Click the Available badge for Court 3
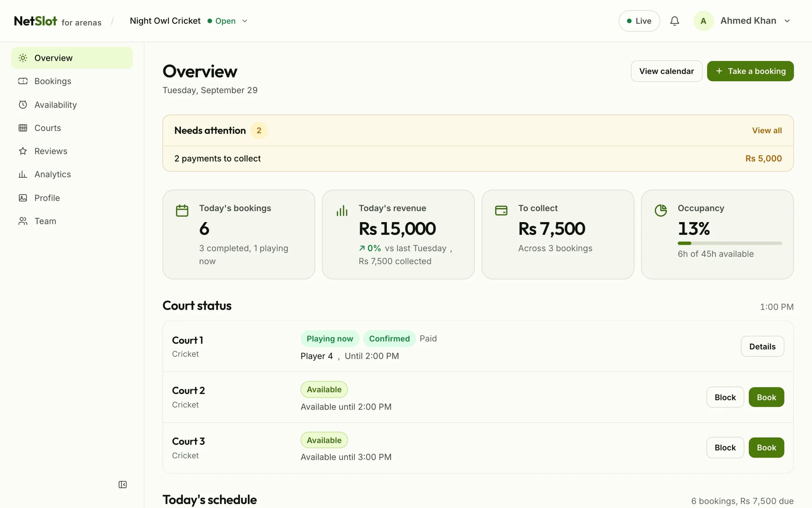The width and height of the screenshot is (812, 508). pos(324,440)
